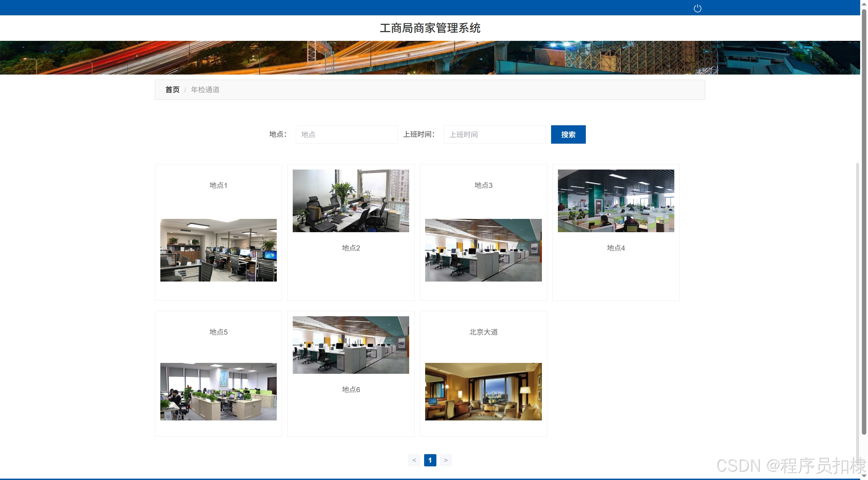
Task: Click the 北京大道 title text
Action: tap(483, 332)
